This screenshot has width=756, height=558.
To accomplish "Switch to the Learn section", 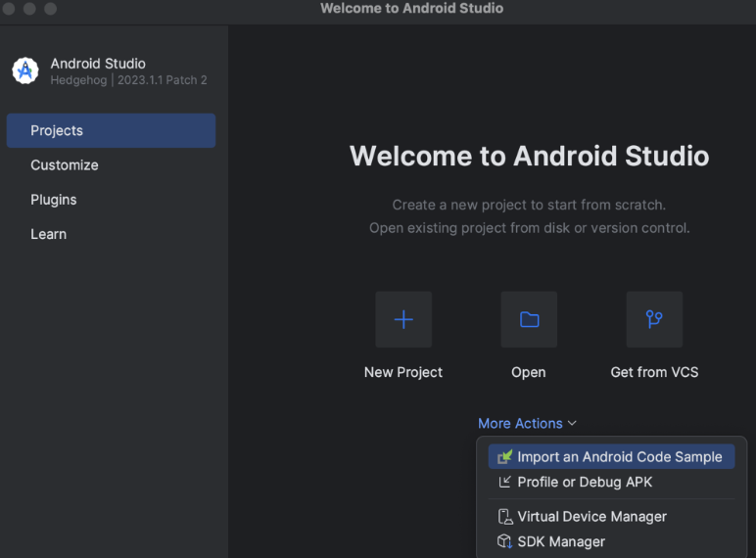I will [x=111, y=234].
